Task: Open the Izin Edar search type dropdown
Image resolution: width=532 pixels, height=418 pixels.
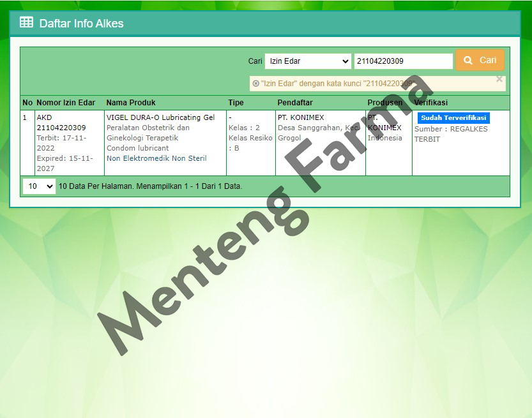Action: pos(308,61)
